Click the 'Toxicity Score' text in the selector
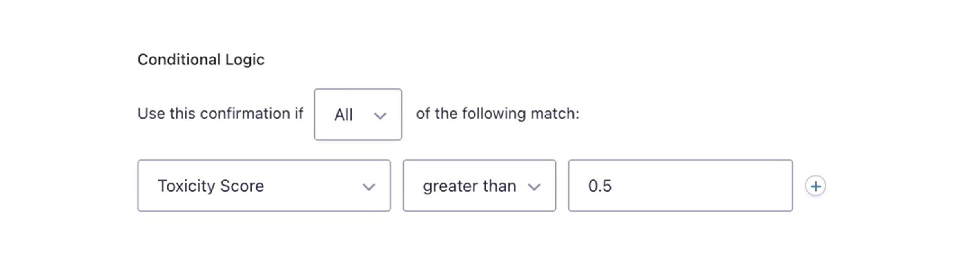 pos(211,186)
